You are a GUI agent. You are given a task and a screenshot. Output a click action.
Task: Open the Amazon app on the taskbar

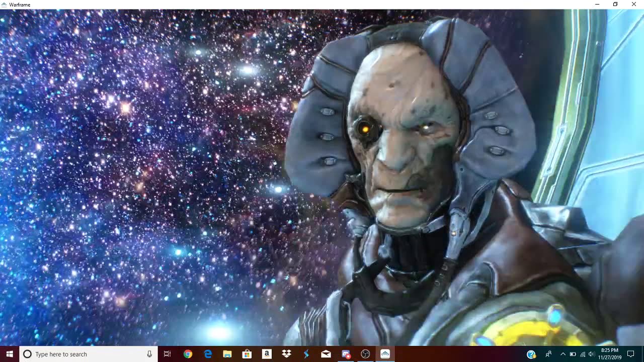tap(267, 354)
